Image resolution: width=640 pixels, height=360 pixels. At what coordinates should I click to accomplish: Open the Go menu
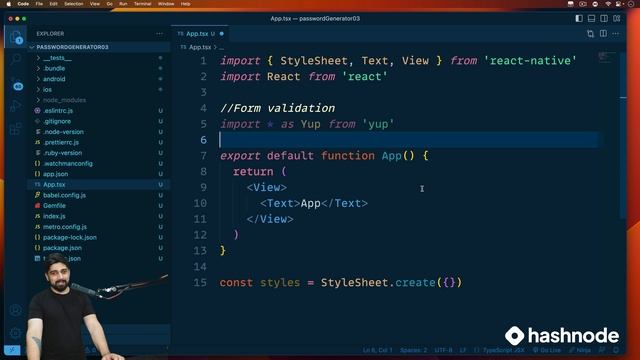click(109, 4)
